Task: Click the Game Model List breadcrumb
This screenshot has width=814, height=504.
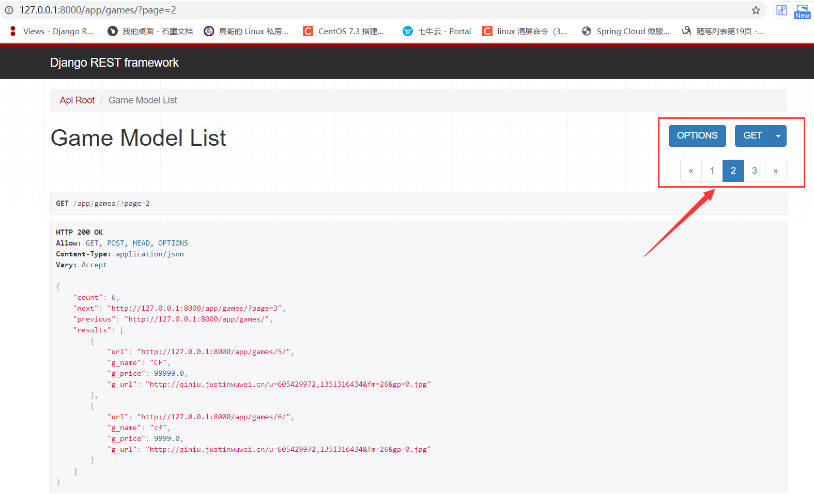Action: pyautogui.click(x=143, y=100)
